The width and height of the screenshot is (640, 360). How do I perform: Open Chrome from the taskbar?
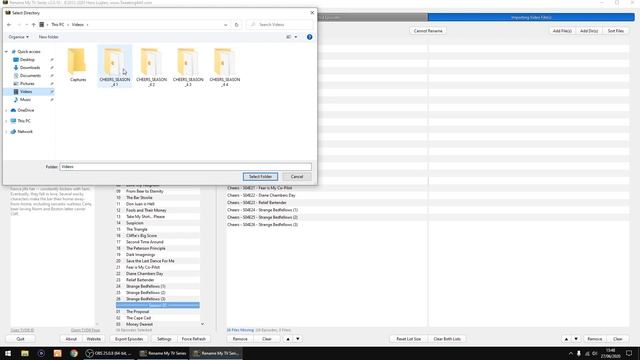(x=73, y=353)
